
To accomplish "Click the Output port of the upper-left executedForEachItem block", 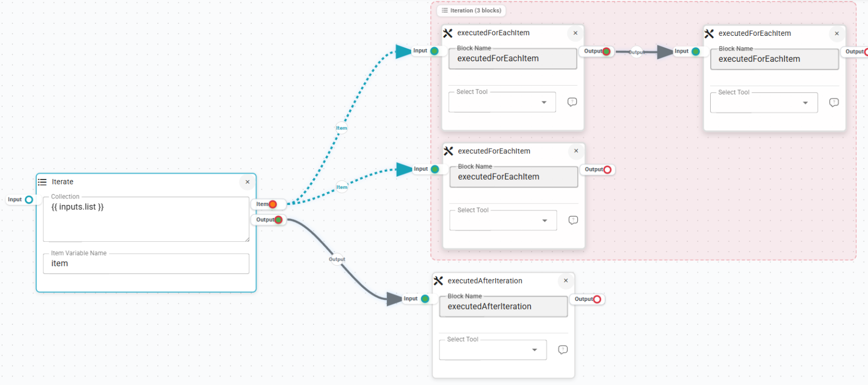I will [607, 52].
